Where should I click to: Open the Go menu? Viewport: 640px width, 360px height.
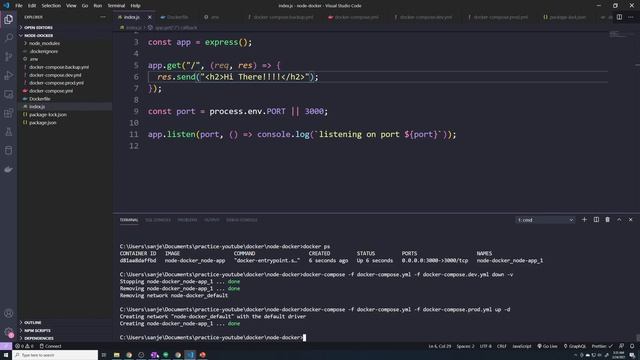[x=85, y=6]
